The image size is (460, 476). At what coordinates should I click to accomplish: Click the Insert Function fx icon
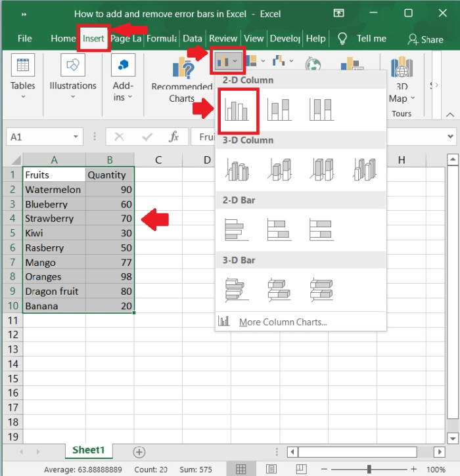click(173, 137)
